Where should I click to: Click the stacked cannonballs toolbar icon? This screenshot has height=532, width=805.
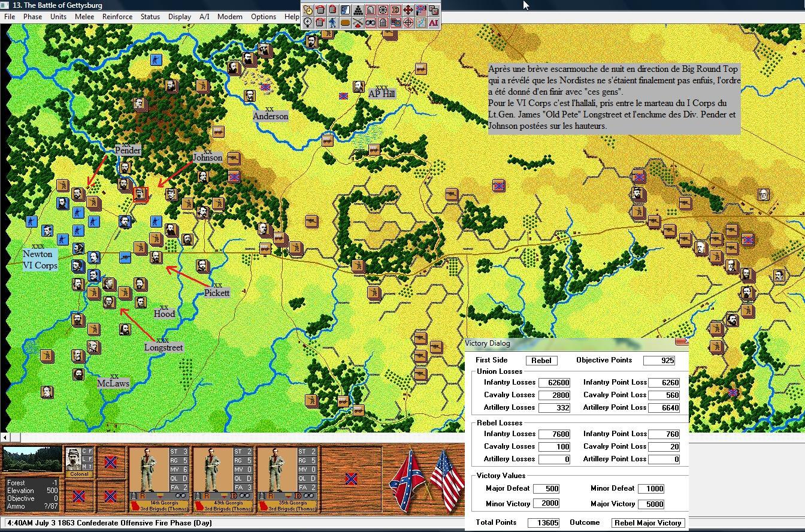pos(358,10)
